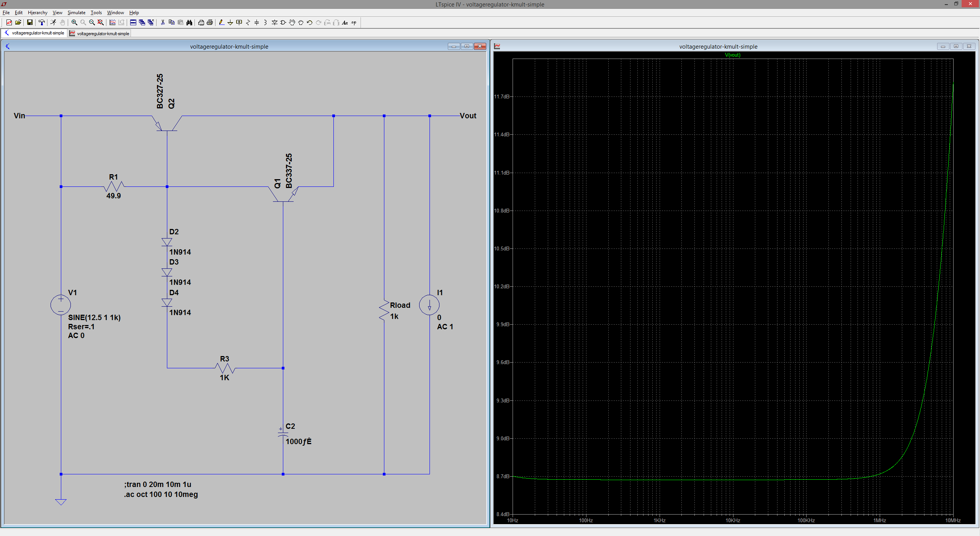Viewport: 980px width, 536px height.
Task: Undo the last action in the toolbar
Action: (x=310, y=23)
